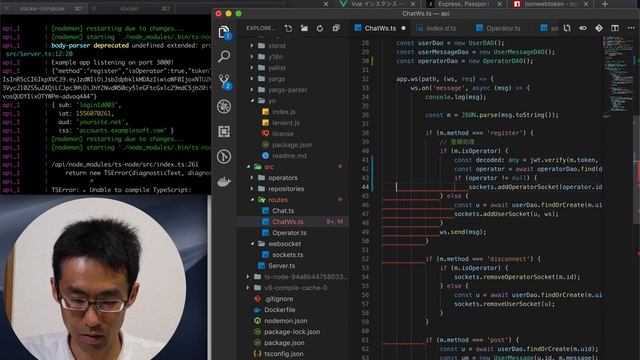Click the New File icon in Explorer
The height and width of the screenshot is (360, 640).
pyautogui.click(x=289, y=28)
